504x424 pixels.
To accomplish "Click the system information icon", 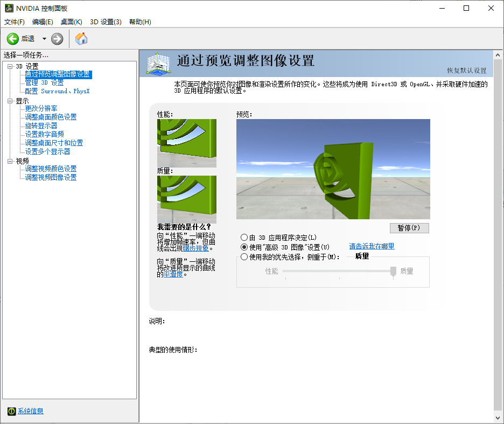I will pos(11,411).
